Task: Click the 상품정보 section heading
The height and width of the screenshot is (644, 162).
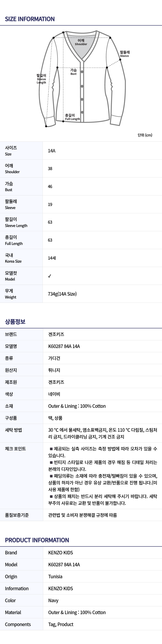Action: pos(15,322)
